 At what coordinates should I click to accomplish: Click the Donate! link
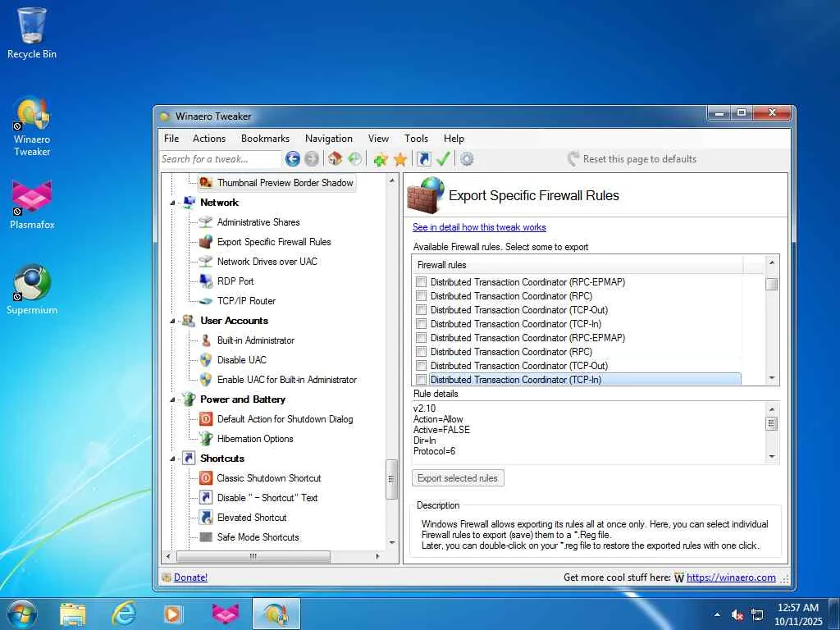[190, 577]
